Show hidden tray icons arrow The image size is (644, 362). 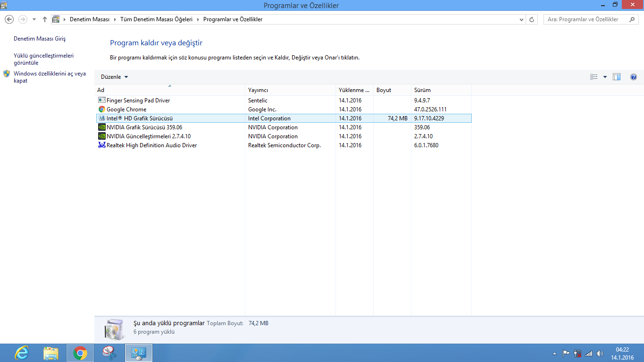coord(555,353)
